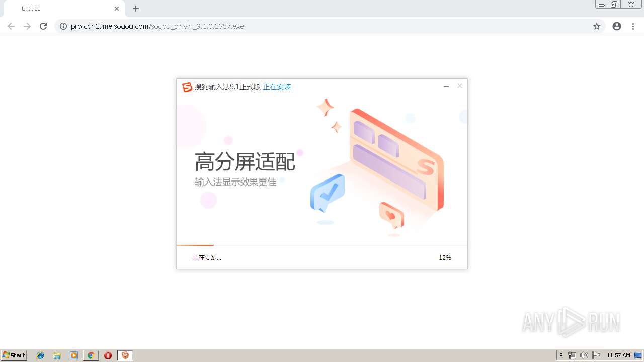The height and width of the screenshot is (362, 644).
Task: Open Windows Explorer folder from taskbar
Action: point(57,355)
